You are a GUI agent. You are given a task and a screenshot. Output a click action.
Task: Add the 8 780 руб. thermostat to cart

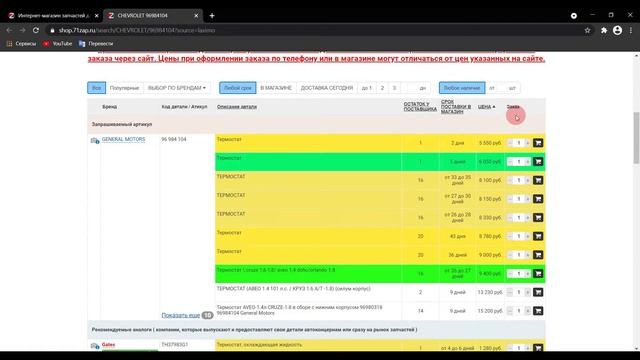coord(538,236)
